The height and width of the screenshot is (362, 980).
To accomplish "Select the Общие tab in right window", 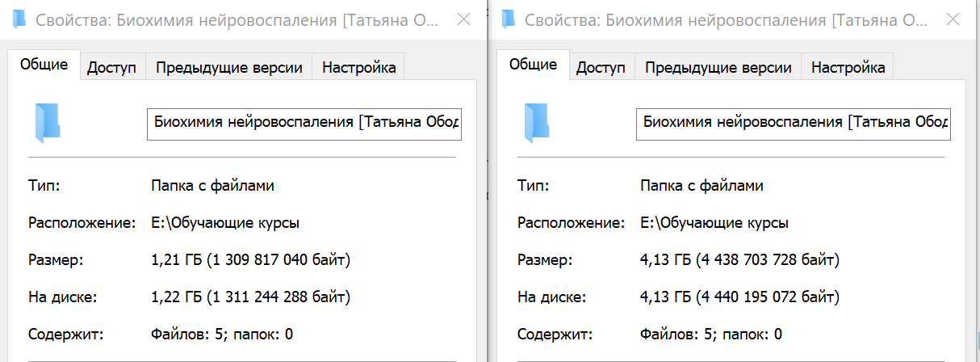I will coord(533,65).
